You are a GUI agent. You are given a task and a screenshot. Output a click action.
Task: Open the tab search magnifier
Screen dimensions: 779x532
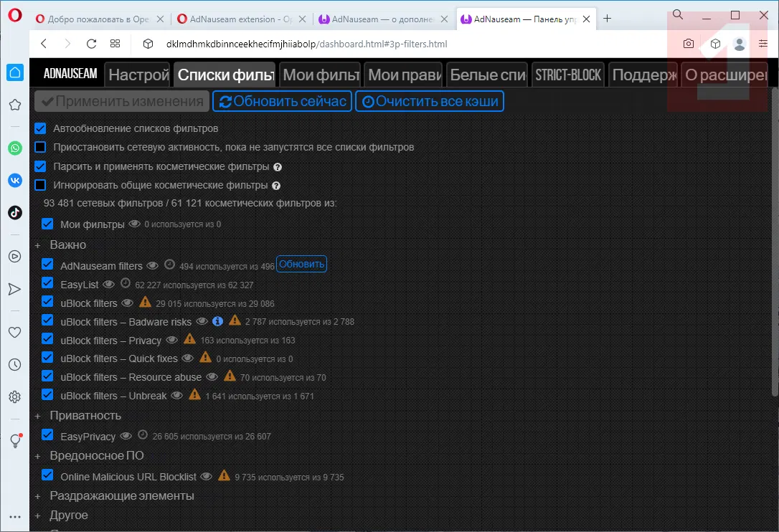(x=678, y=15)
